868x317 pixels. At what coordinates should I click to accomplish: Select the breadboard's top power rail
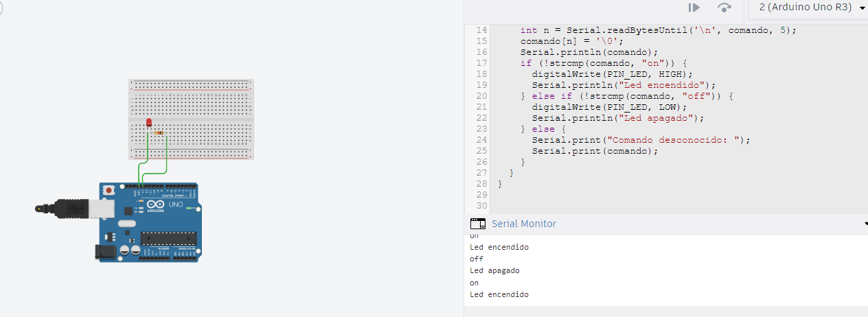(191, 85)
